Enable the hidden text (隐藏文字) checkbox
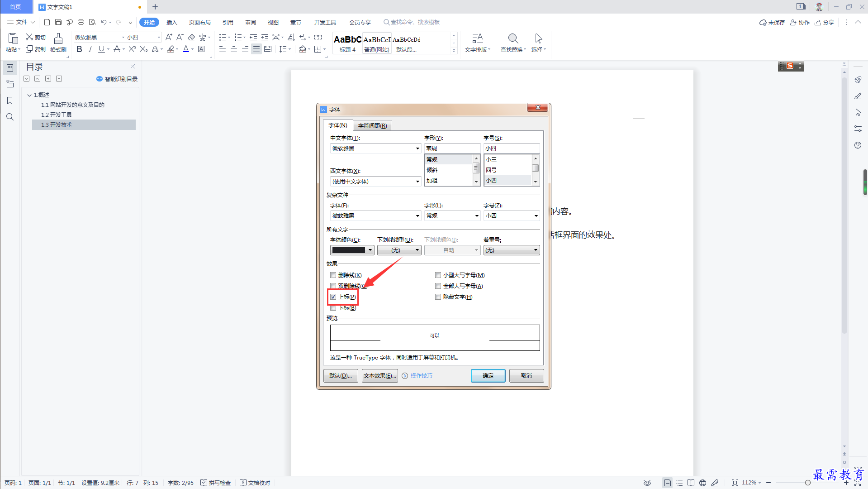Viewport: 868px width, 489px height. point(438,297)
